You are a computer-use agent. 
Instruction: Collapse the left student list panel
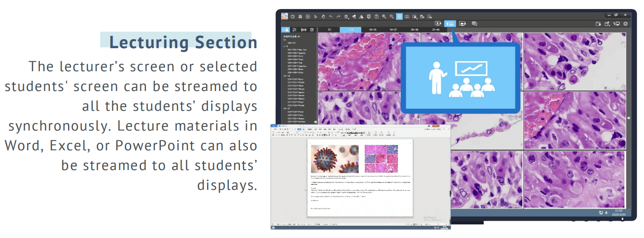[x=315, y=122]
